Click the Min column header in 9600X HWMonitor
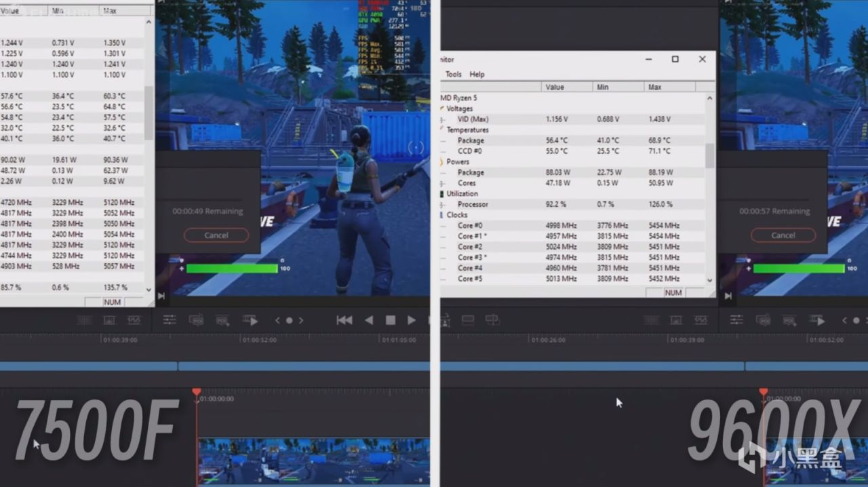This screenshot has height=487, width=868. click(618, 87)
